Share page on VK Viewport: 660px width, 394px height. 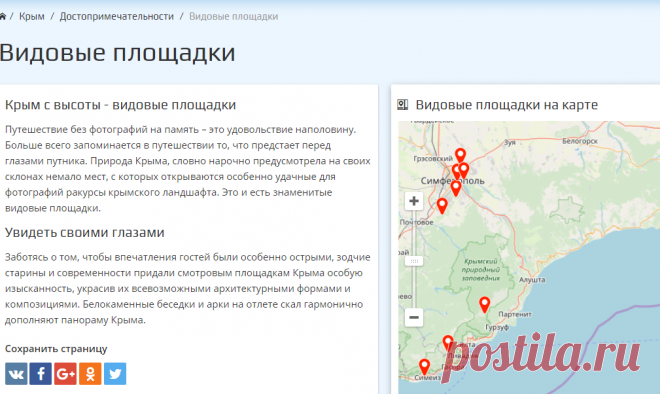[16, 373]
